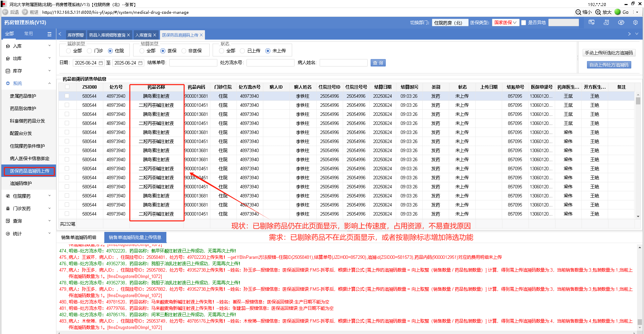The height and width of the screenshot is (334, 644).
Task: Click the 出库 icon in sidebar
Action: coord(8,58)
